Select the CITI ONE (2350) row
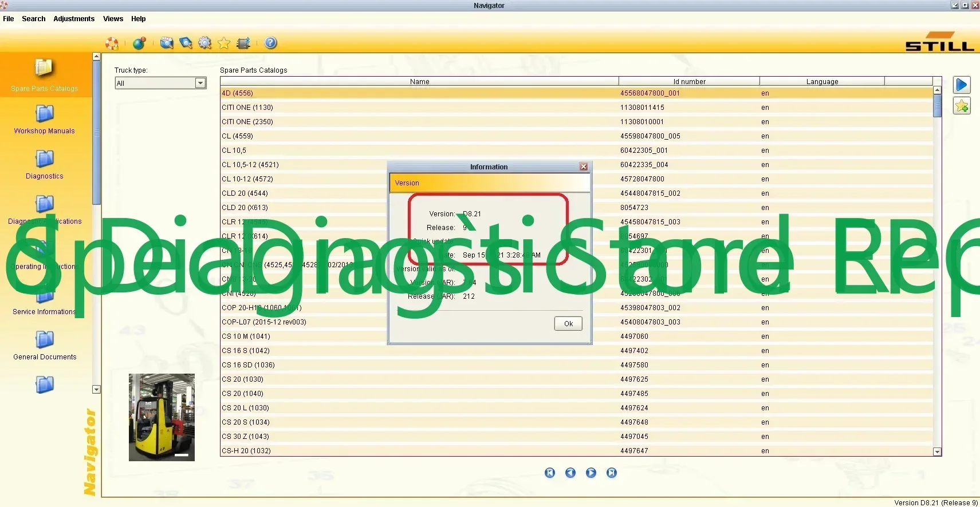The width and height of the screenshot is (980, 507). point(576,121)
